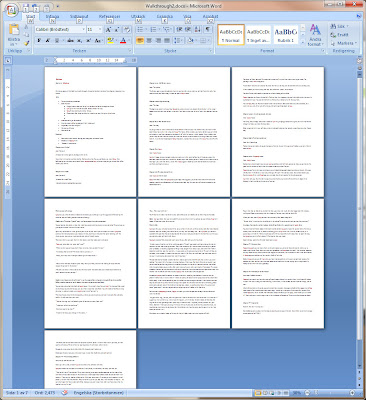Click the Word Help icon
Screen dimensions: 366x400
coord(359,16)
